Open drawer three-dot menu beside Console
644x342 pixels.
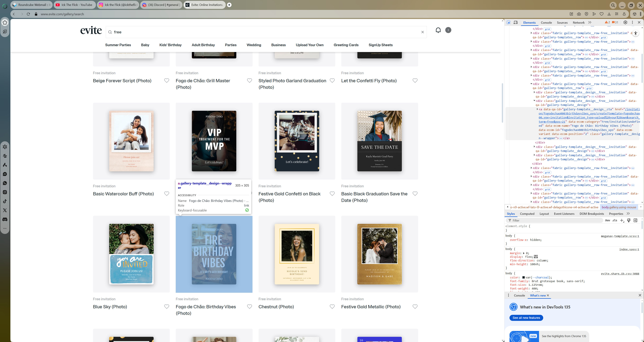pyautogui.click(x=508, y=296)
